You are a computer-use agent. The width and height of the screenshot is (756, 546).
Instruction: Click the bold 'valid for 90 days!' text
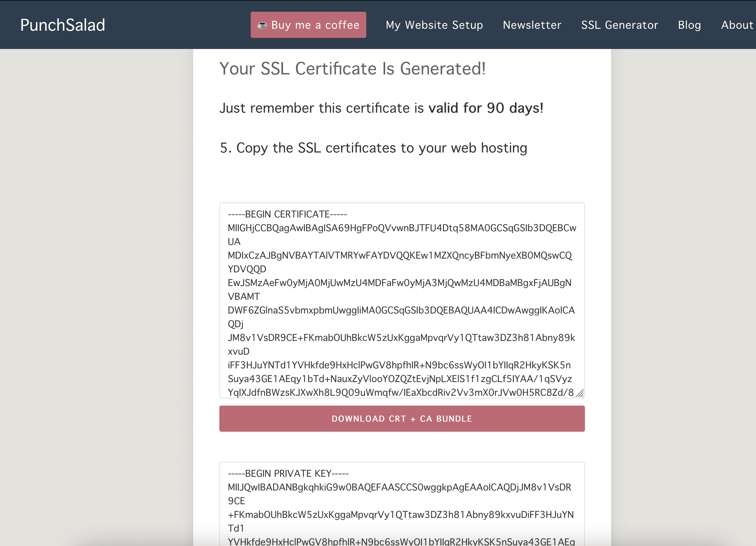[486, 108]
